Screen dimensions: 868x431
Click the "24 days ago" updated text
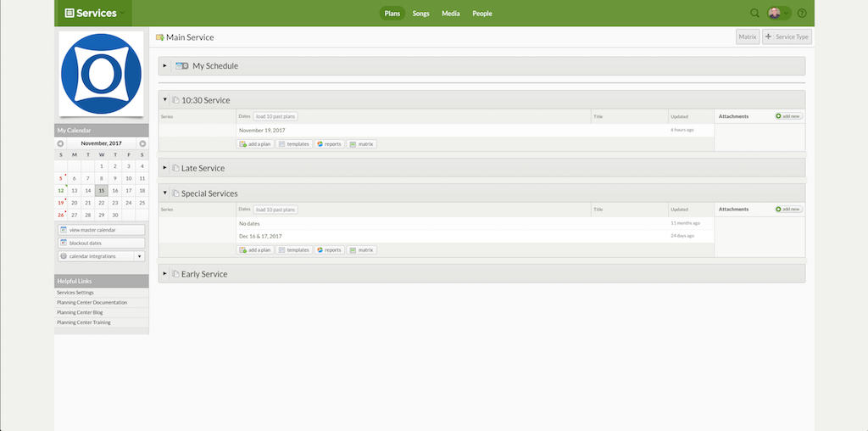682,236
